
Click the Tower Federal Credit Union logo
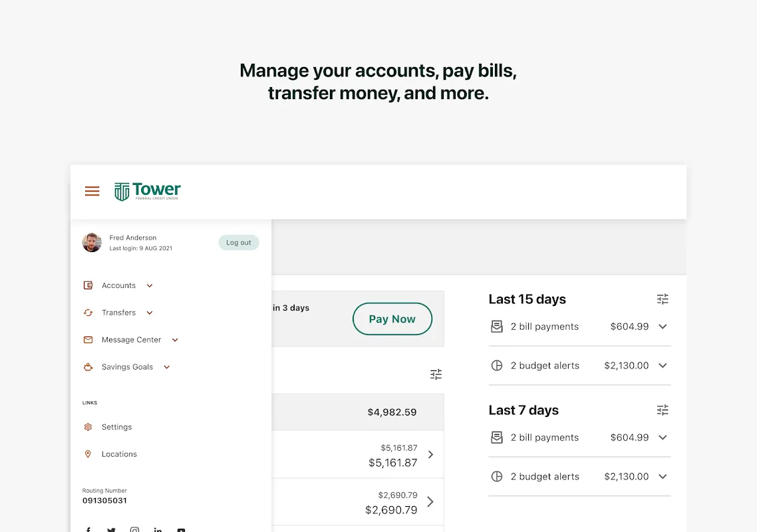pos(148,192)
